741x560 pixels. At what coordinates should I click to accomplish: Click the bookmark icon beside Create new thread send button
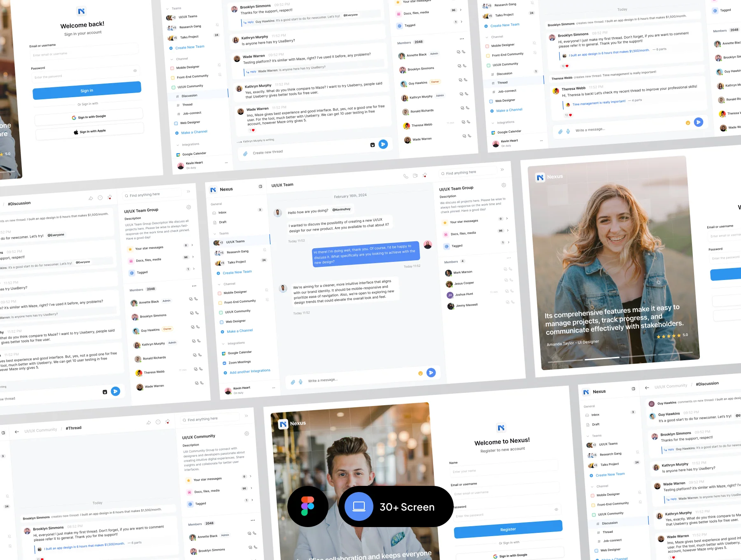pyautogui.click(x=373, y=145)
